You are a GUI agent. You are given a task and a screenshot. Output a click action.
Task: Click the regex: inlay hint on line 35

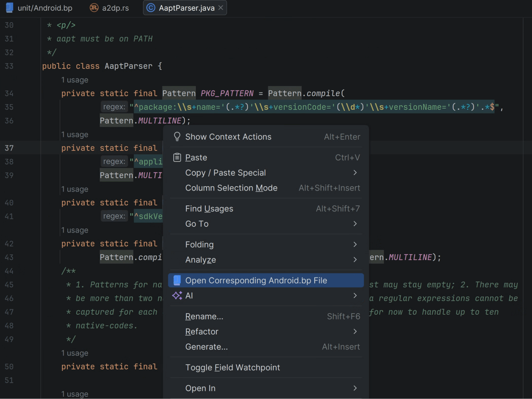pyautogui.click(x=114, y=107)
